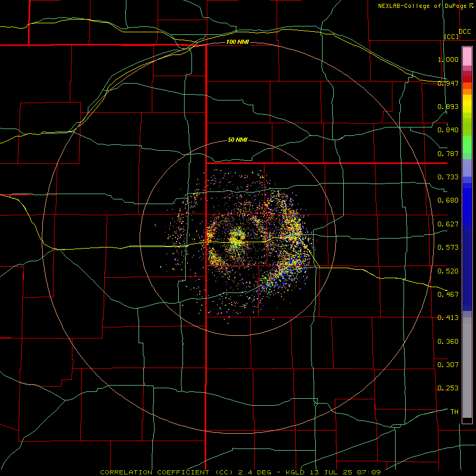Pick the bright green color bar segment
The image size is (476, 476).
[x=467, y=144]
